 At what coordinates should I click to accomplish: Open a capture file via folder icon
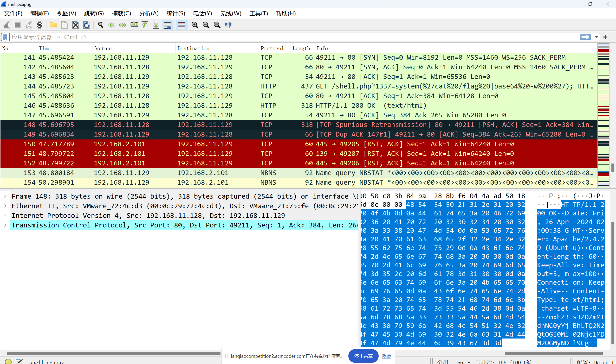(x=53, y=25)
